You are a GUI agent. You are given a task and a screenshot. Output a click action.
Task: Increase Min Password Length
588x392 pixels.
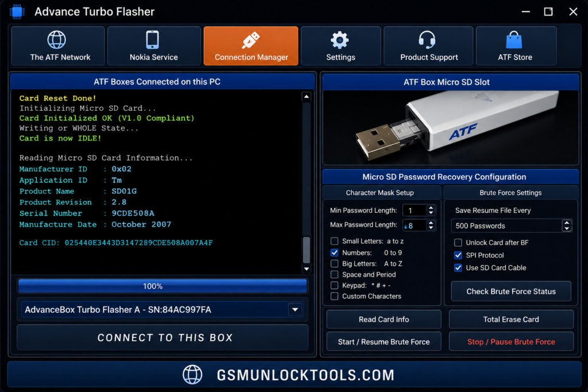[431, 208]
